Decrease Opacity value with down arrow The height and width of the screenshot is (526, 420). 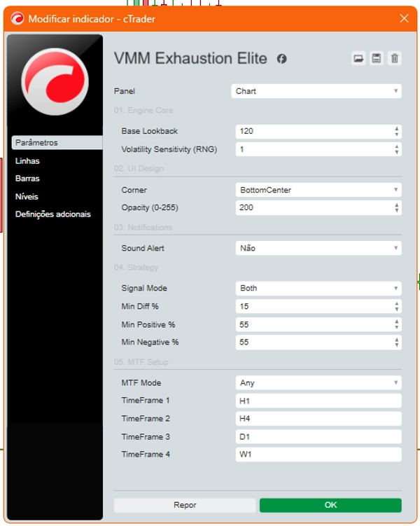pyautogui.click(x=396, y=211)
